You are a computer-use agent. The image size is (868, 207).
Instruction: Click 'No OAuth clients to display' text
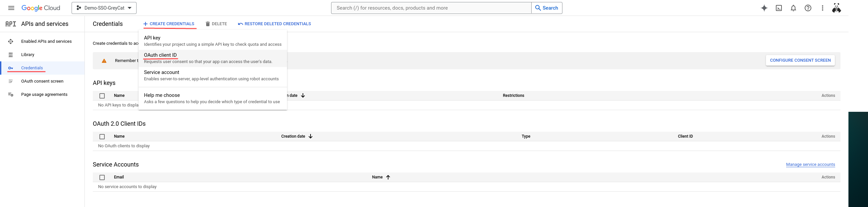pyautogui.click(x=124, y=146)
